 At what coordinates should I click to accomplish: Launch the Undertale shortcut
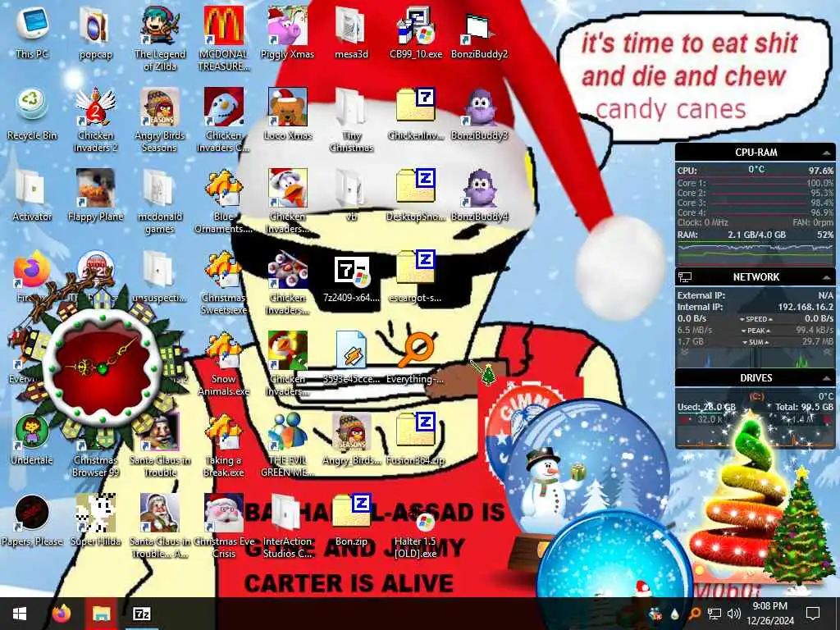click(32, 440)
